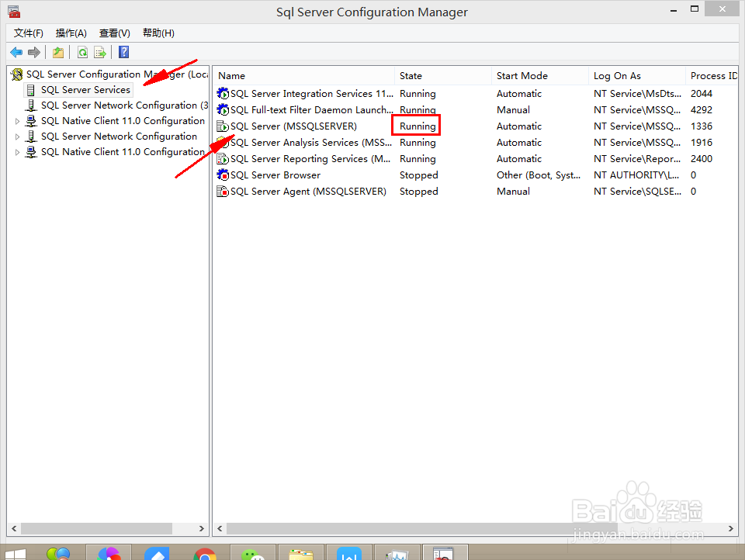
Task: Expand the SQL Server Network Configuration node
Action: click(x=18, y=137)
